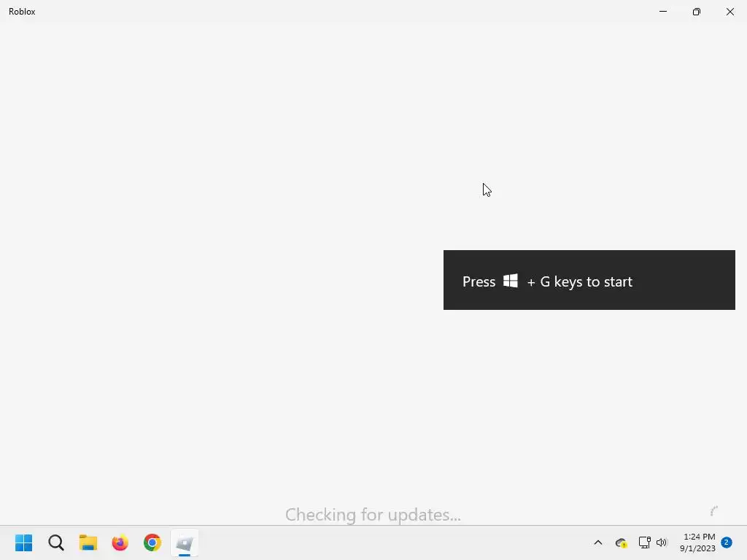Image resolution: width=747 pixels, height=560 pixels.
Task: Open Google Chrome from the taskbar
Action: coord(152,542)
